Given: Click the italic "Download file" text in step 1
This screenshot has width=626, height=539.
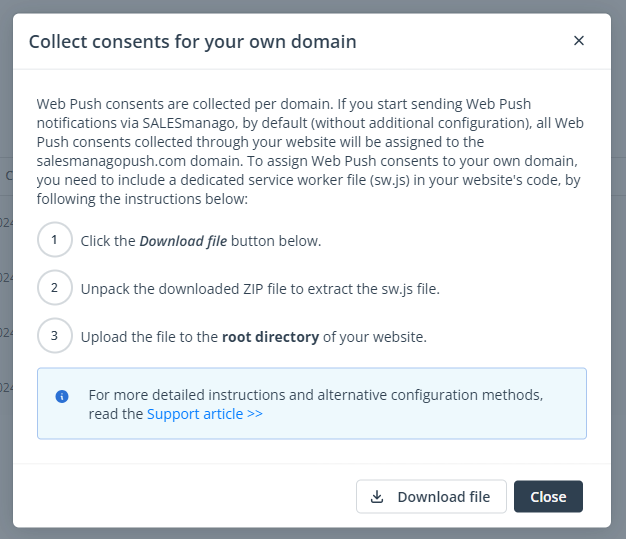Looking at the screenshot, I should 183,241.
